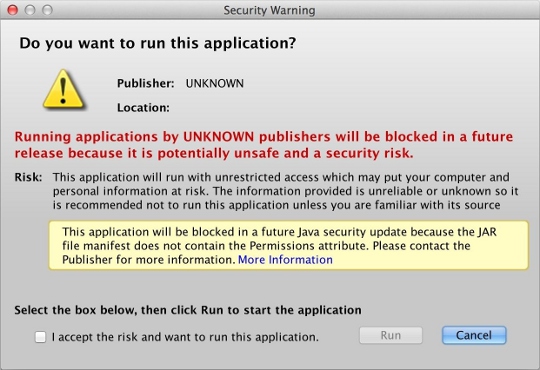The image size is (540, 370).
Task: Click the 'Select the box below' instruction
Action: (188, 310)
